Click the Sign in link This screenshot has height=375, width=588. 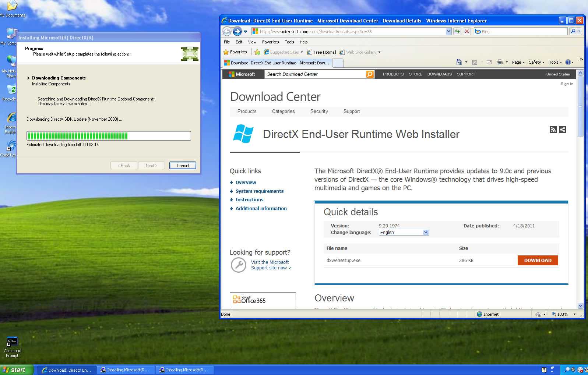point(567,84)
